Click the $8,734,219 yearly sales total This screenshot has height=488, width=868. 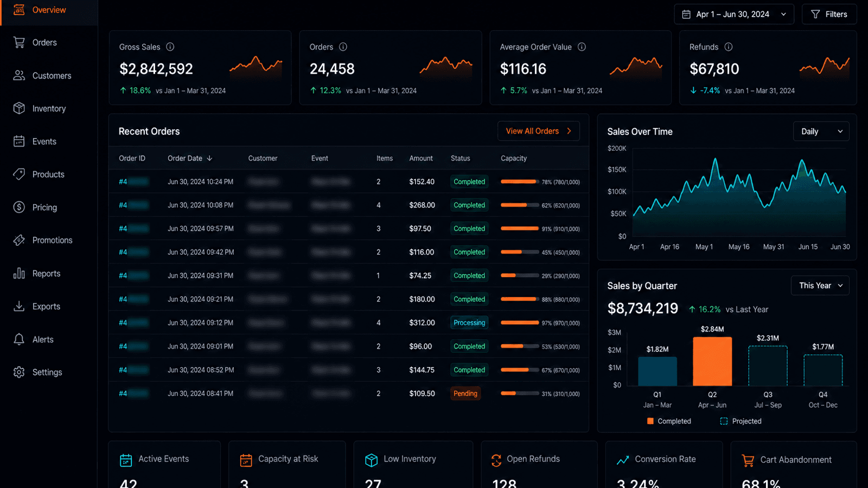[x=643, y=309]
